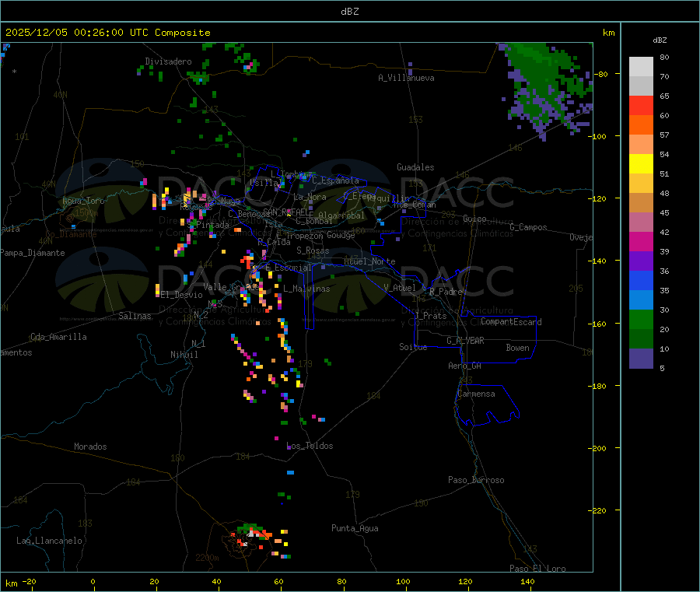Viewport: 700px width, 592px height.
Task: Click the El_Desvio location label
Action: click(181, 295)
